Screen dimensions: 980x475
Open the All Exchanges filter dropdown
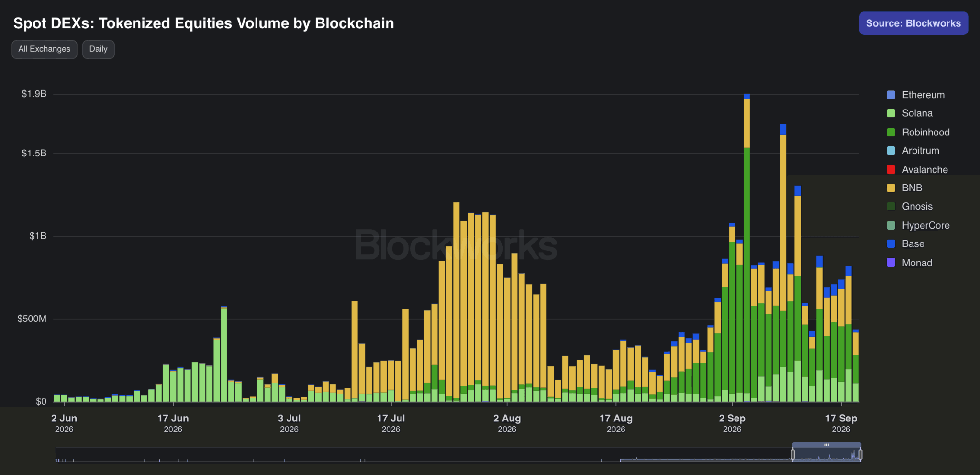[45, 49]
